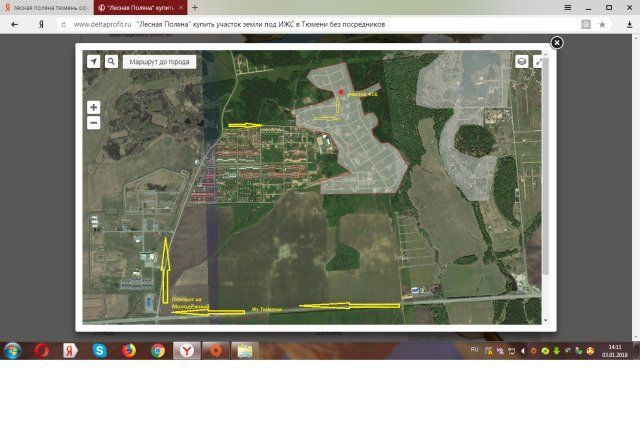Go back with the browser arrow
The image size is (640, 422).
click(x=15, y=24)
